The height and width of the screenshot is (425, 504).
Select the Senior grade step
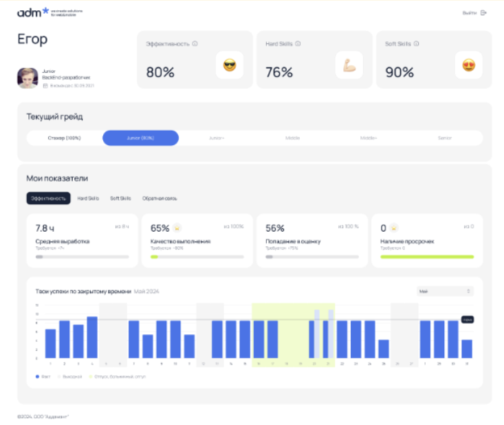pos(445,138)
